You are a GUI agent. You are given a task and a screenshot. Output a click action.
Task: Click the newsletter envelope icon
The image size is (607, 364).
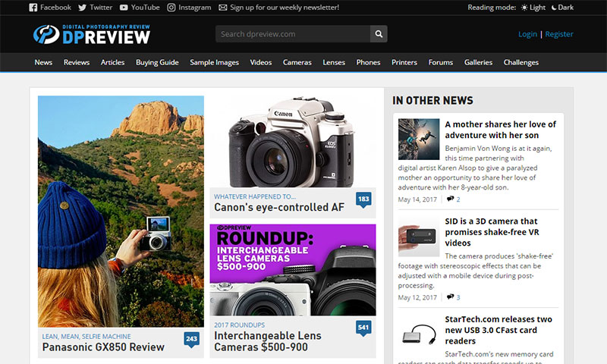(222, 8)
